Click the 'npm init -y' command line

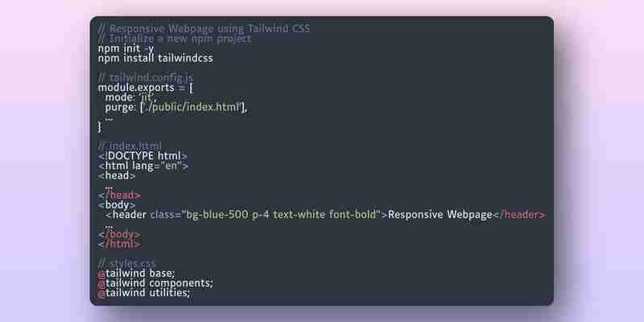126,49
